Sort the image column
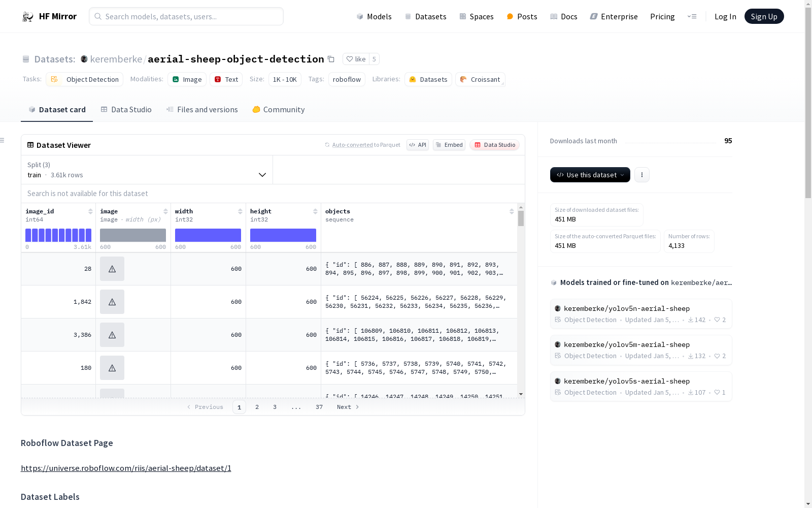 (x=165, y=211)
